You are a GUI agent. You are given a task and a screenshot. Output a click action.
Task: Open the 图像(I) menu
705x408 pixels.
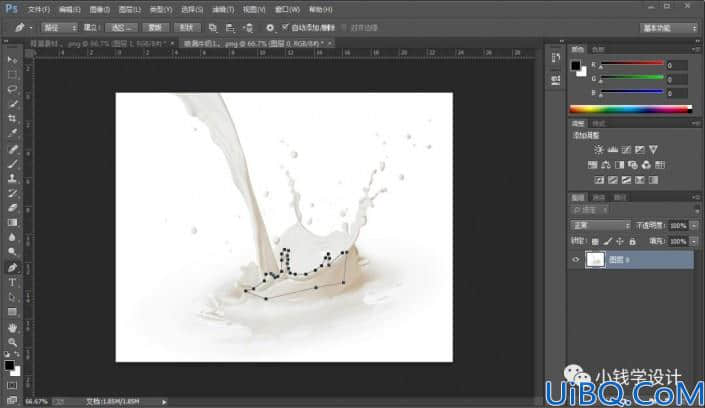[99, 9]
